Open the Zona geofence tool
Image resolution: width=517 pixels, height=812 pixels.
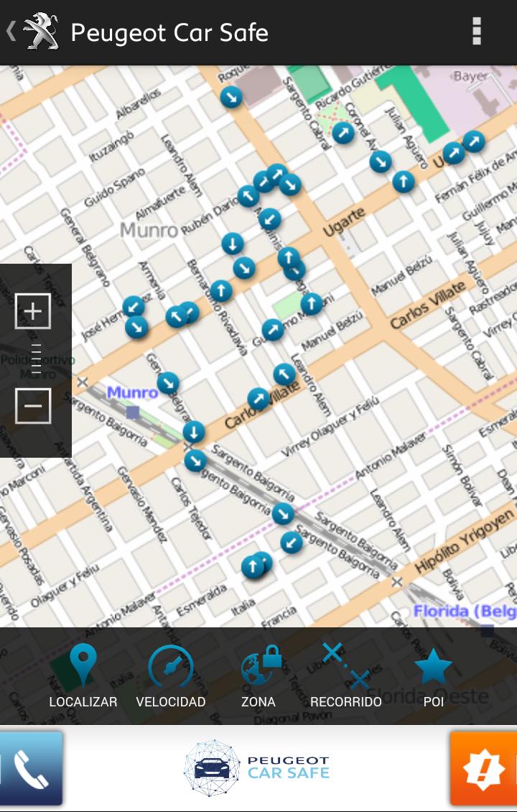[258, 676]
